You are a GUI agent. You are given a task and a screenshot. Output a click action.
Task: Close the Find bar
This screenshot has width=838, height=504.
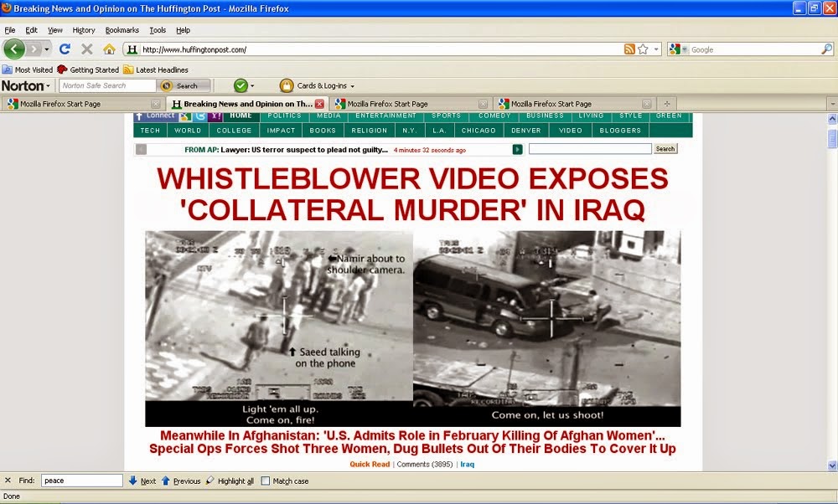pyautogui.click(x=8, y=481)
